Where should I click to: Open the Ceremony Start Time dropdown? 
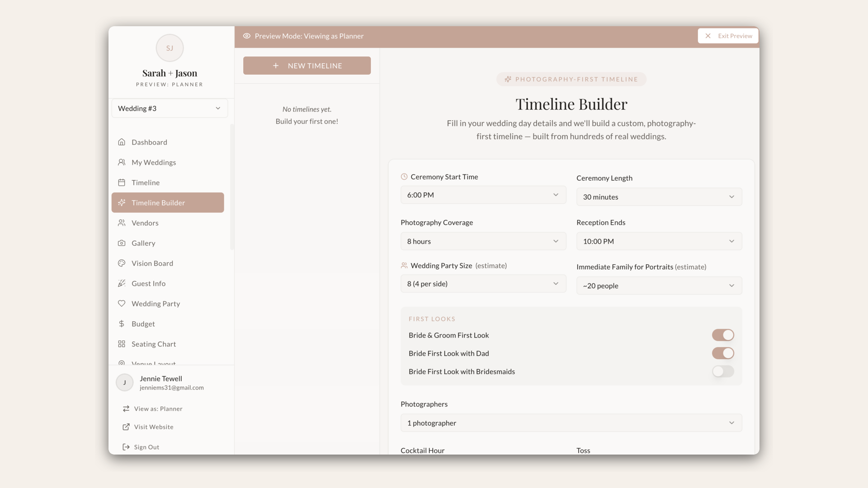(483, 195)
